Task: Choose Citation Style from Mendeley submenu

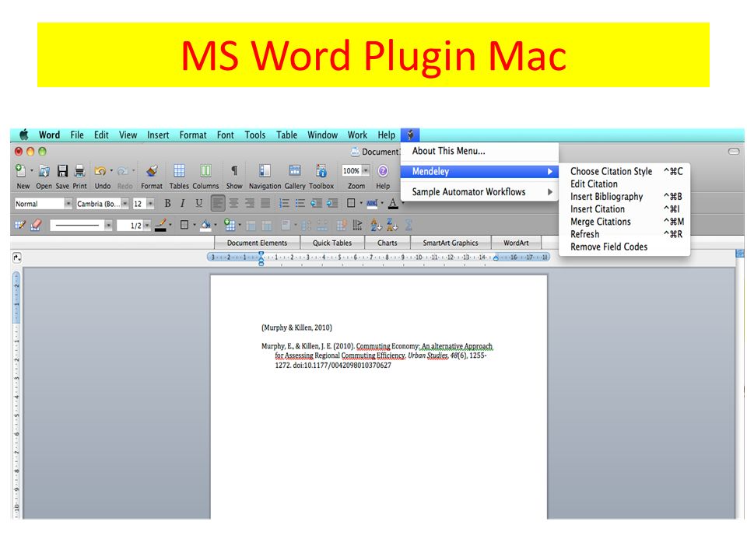Action: (625, 171)
